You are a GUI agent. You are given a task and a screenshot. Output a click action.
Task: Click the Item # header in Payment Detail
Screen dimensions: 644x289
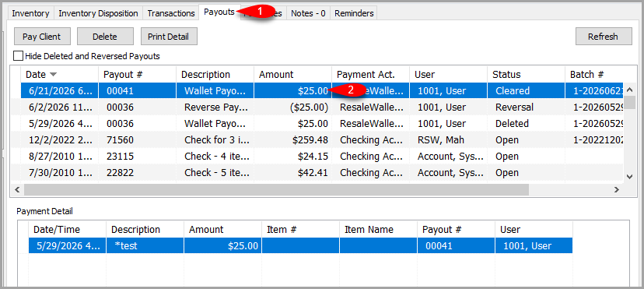click(301, 230)
